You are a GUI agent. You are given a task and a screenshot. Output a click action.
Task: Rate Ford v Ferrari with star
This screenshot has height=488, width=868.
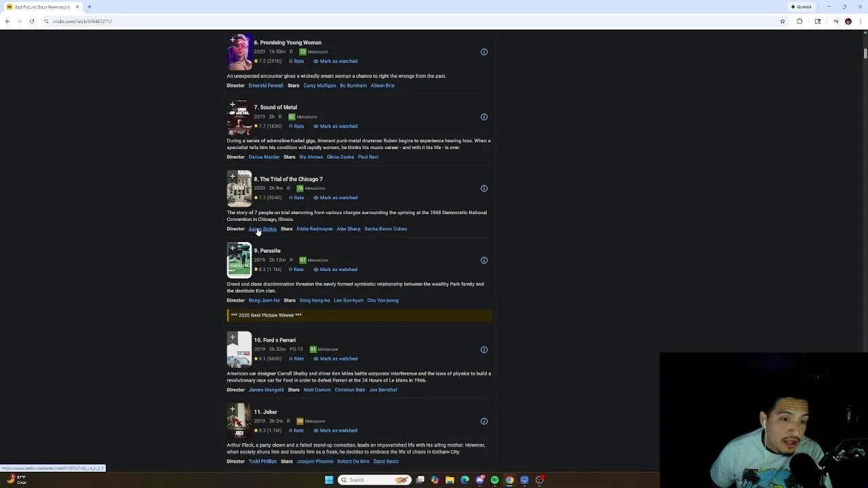tap(296, 359)
